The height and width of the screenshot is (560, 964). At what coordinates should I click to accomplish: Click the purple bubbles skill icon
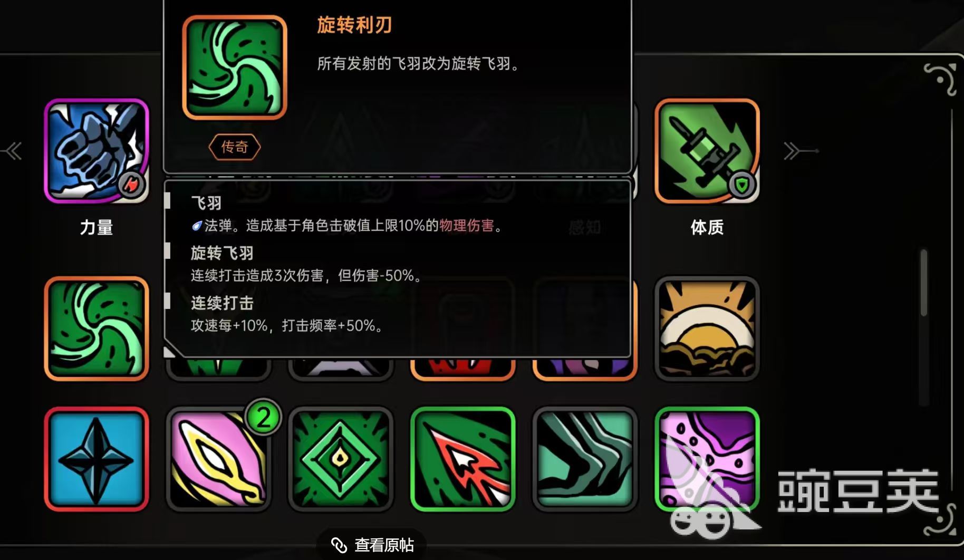point(707,459)
